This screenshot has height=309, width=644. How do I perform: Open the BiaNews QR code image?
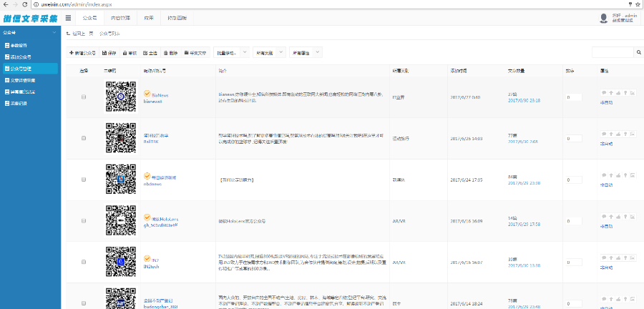click(121, 97)
